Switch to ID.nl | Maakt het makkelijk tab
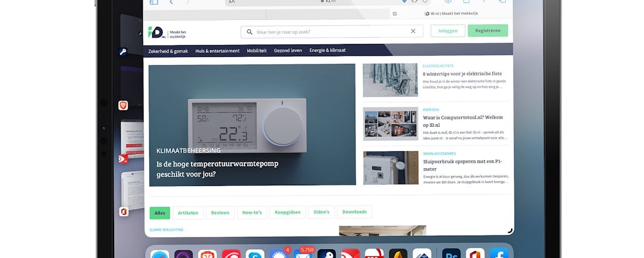Viewport: 644px width, 258px height. click(x=451, y=13)
